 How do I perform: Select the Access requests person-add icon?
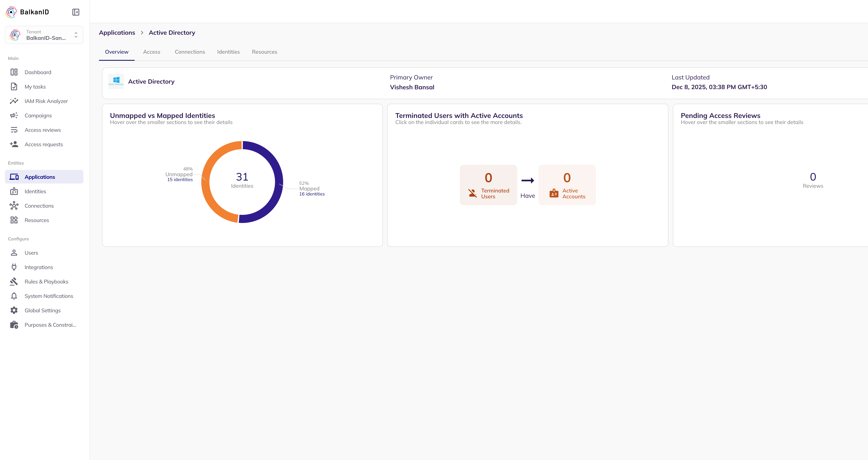14,144
